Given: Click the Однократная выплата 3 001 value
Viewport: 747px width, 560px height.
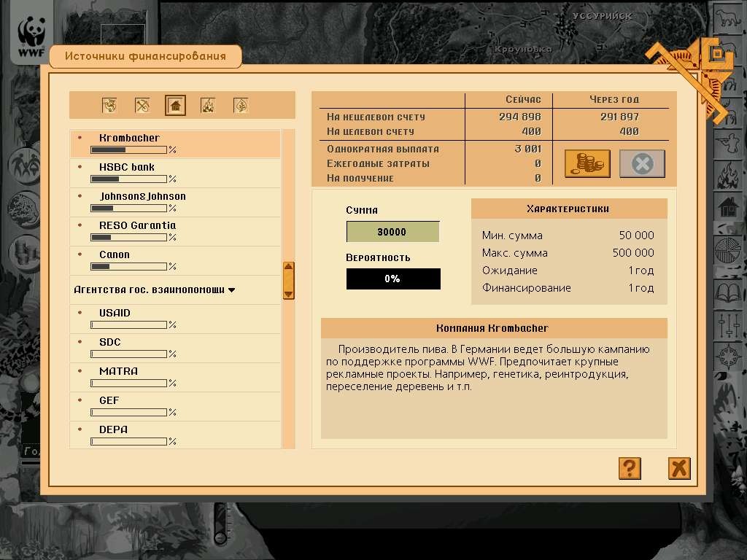Looking at the screenshot, I should point(528,149).
